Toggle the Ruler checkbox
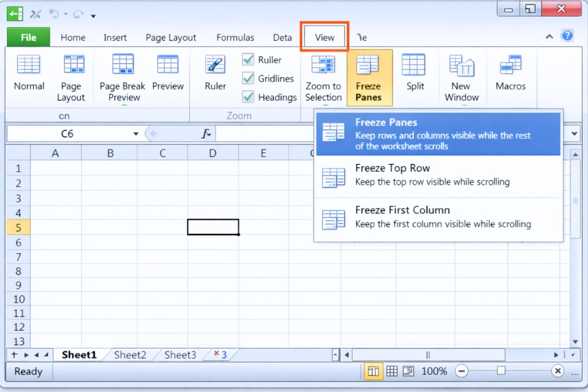This screenshot has height=392, width=588. 249,59
